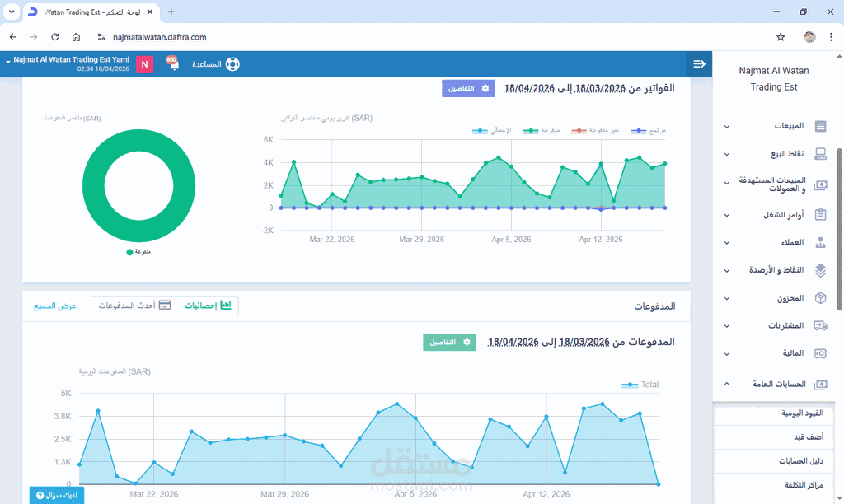Viewport: 844px width, 504px height.
Task: Open Chrome three-dot menu
Action: [x=831, y=37]
